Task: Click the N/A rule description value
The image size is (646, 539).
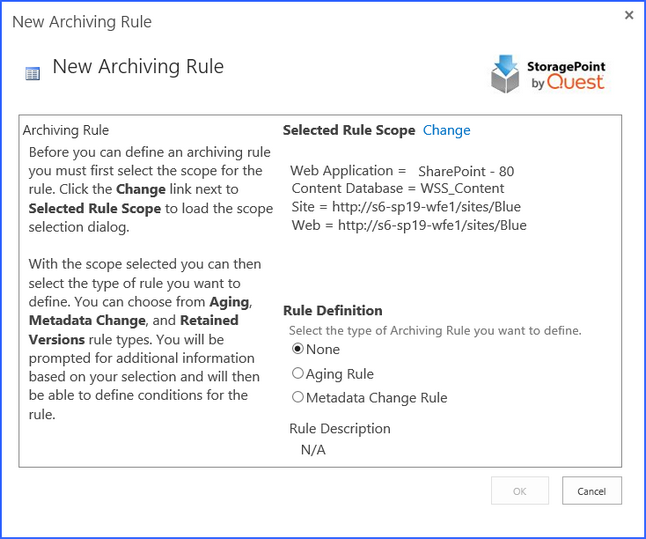Action: pyautogui.click(x=313, y=449)
